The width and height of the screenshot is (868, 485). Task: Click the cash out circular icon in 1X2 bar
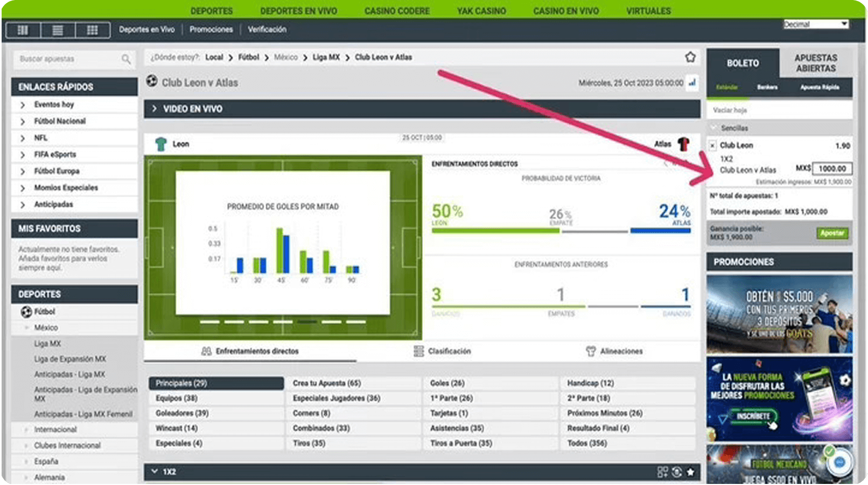tap(677, 472)
